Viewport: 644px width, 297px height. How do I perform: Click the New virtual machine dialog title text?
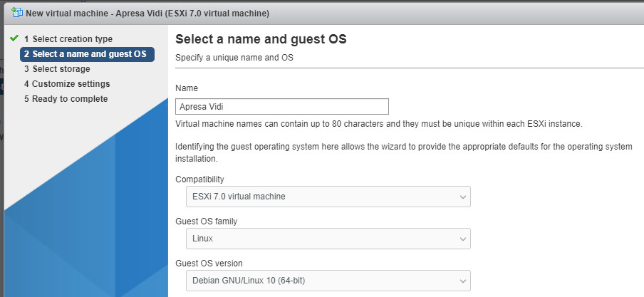coord(147,13)
